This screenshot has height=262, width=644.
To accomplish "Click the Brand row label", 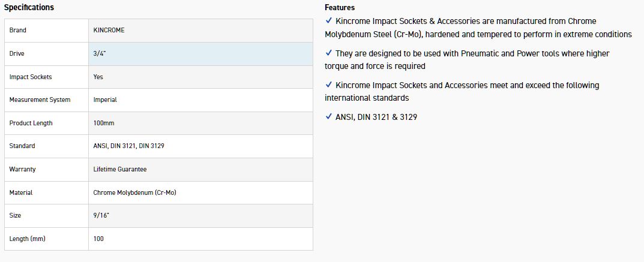I will 18,30.
